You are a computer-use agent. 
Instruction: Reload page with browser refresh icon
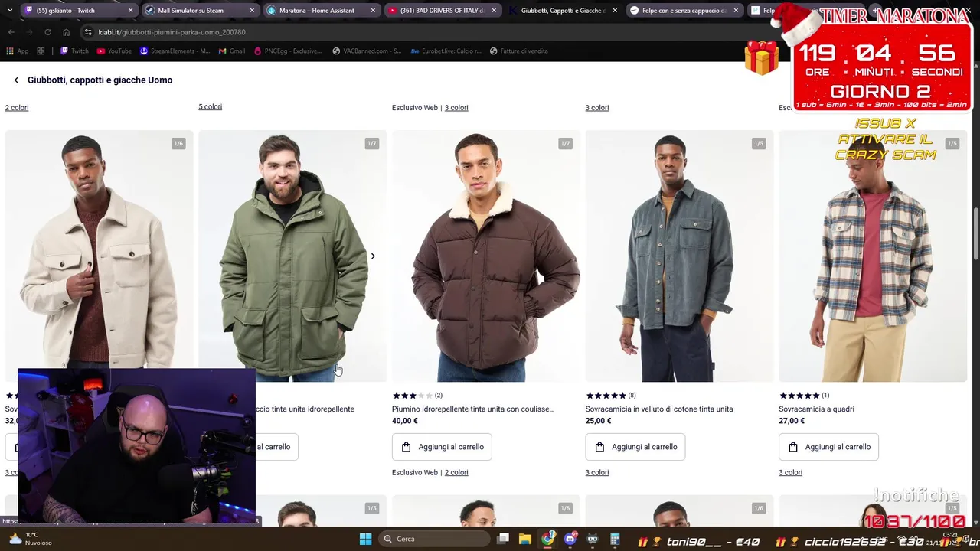(x=47, y=32)
